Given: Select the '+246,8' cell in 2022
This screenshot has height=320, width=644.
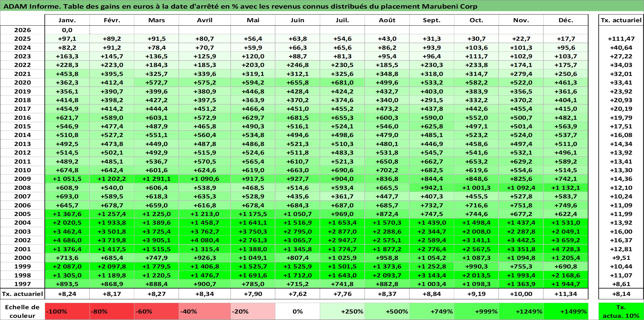Looking at the screenshot, I should pos(297,65).
